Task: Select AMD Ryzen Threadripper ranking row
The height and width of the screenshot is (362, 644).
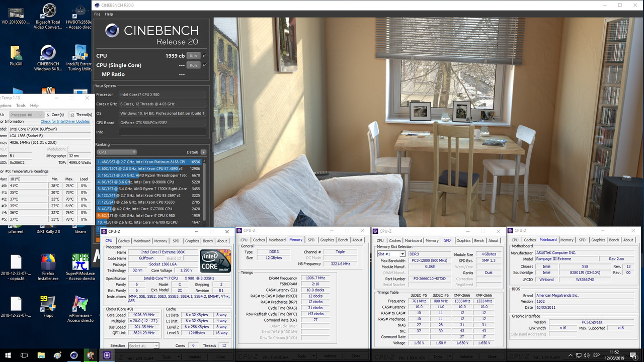Action: click(148, 175)
